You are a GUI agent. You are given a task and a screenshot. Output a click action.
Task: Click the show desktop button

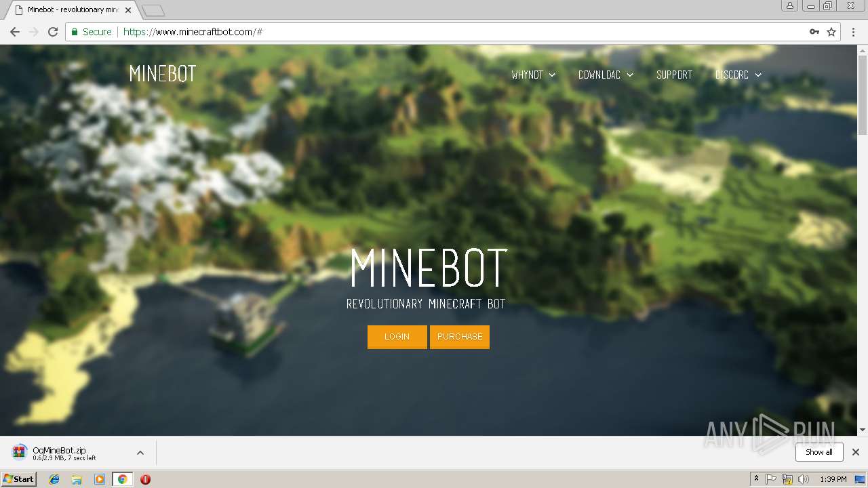tap(861, 479)
